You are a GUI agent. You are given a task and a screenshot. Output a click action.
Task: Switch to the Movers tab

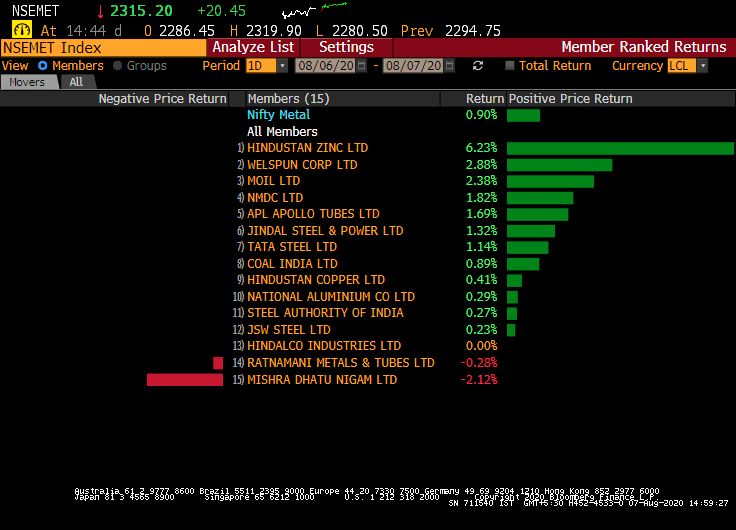[27, 82]
